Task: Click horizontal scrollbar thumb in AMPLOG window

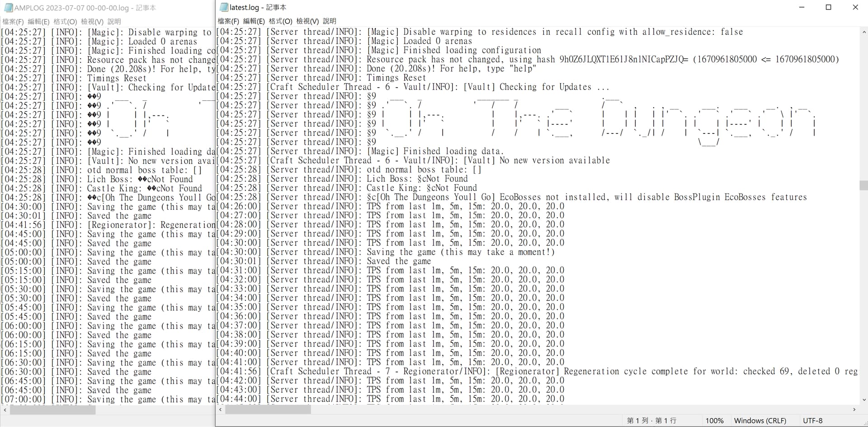Action: click(x=52, y=410)
